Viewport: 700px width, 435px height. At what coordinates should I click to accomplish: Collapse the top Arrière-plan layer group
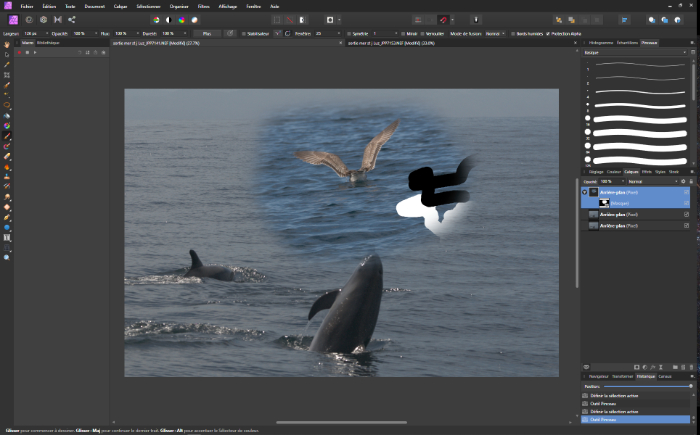coord(584,191)
